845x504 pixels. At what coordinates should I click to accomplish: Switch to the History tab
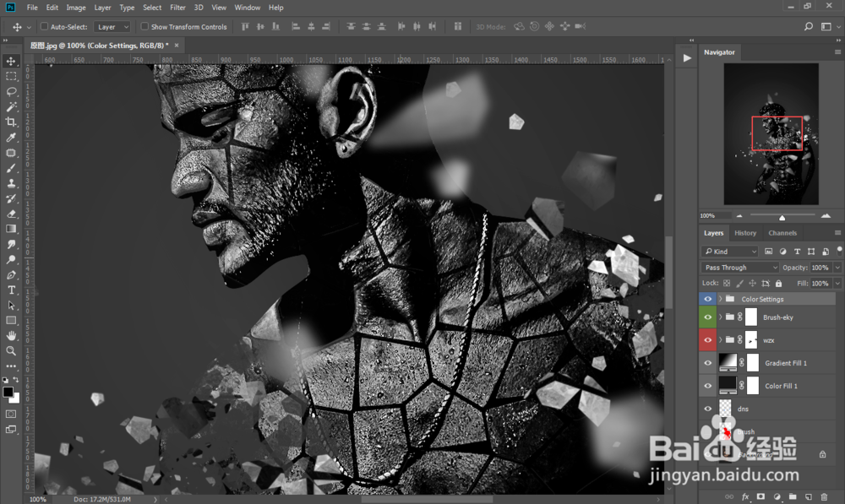pos(745,233)
